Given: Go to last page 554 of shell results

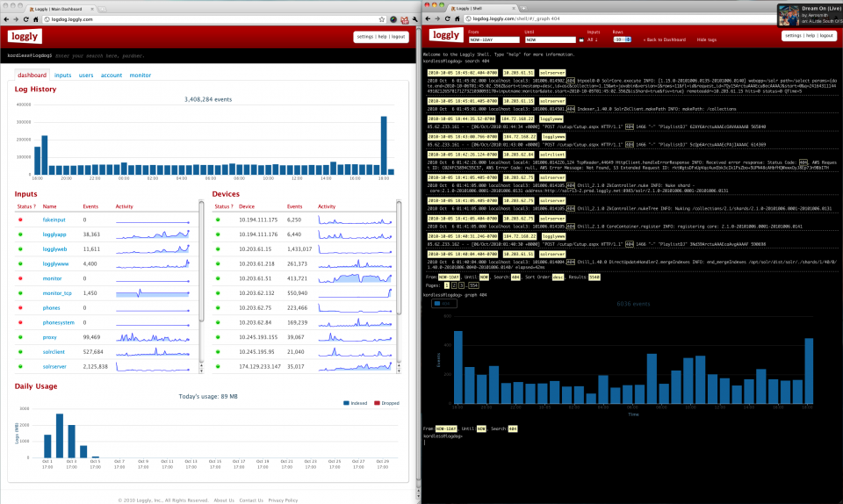Looking at the screenshot, I should click(x=473, y=285).
